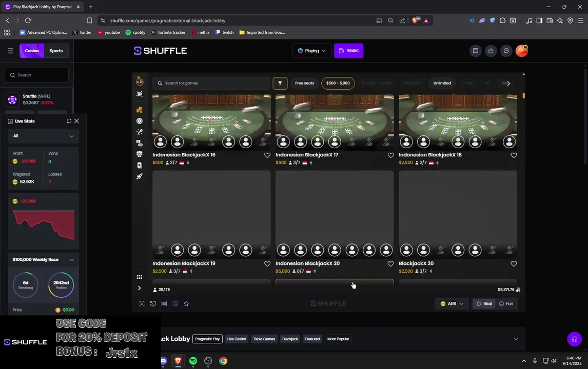Open the Pragmatic Play logo in the lobby sidebar

coord(140,81)
